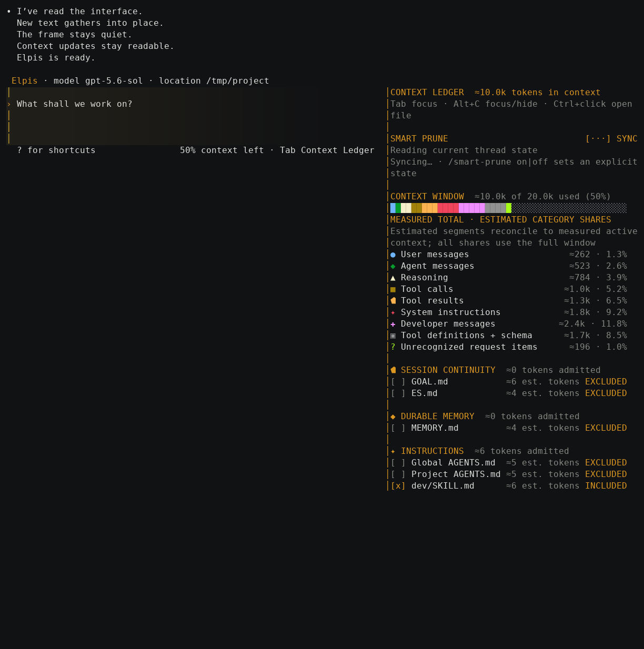644x649 pixels.
Task: Click the CONTEXT WINDOW heading
Action: click(427, 197)
